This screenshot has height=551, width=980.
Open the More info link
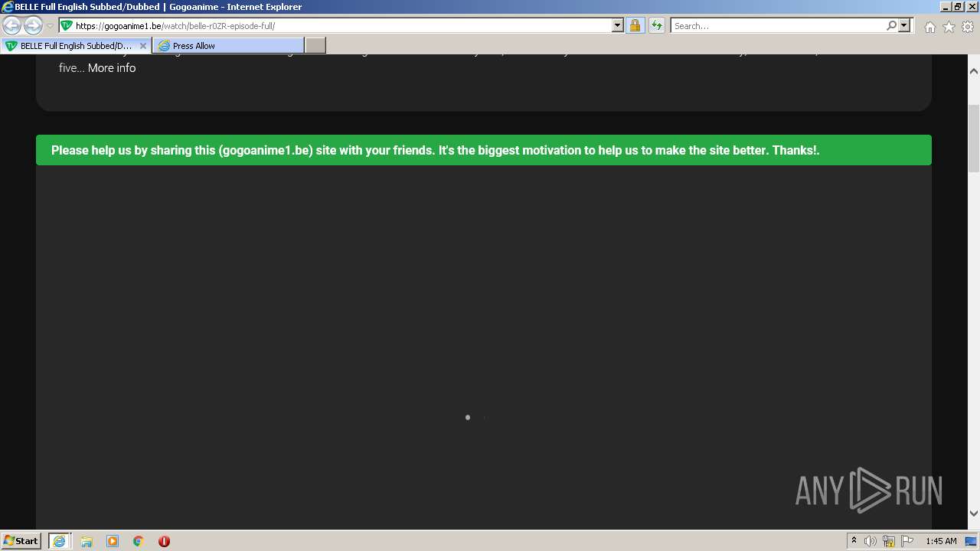pyautogui.click(x=112, y=68)
